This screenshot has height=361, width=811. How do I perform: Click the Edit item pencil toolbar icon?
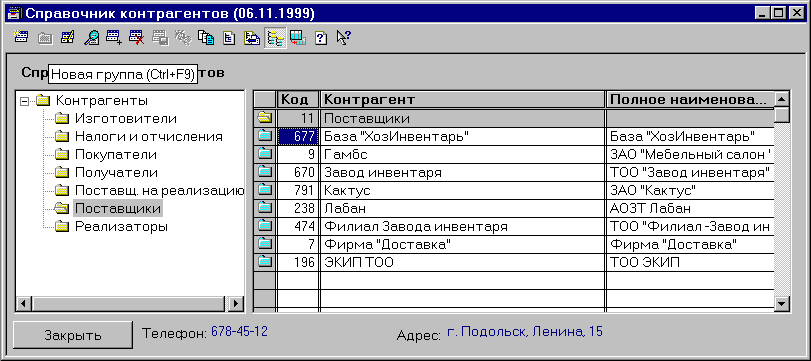pyautogui.click(x=68, y=38)
